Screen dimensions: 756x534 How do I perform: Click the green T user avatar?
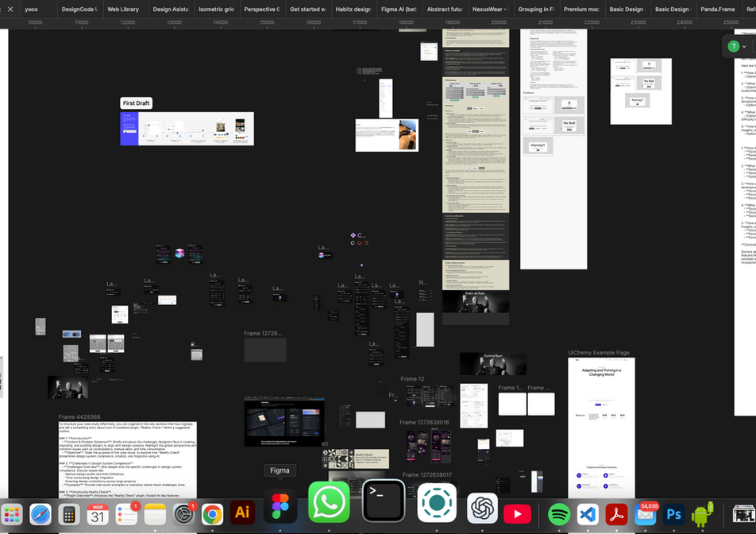733,46
